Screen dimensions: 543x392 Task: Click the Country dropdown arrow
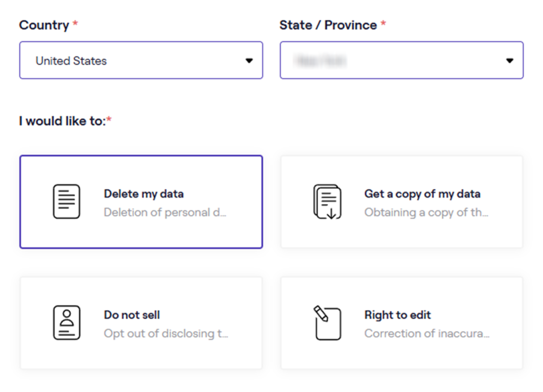249,61
